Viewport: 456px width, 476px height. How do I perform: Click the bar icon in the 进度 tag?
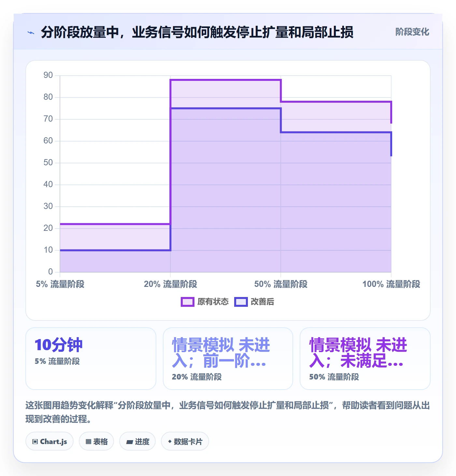coord(130,442)
